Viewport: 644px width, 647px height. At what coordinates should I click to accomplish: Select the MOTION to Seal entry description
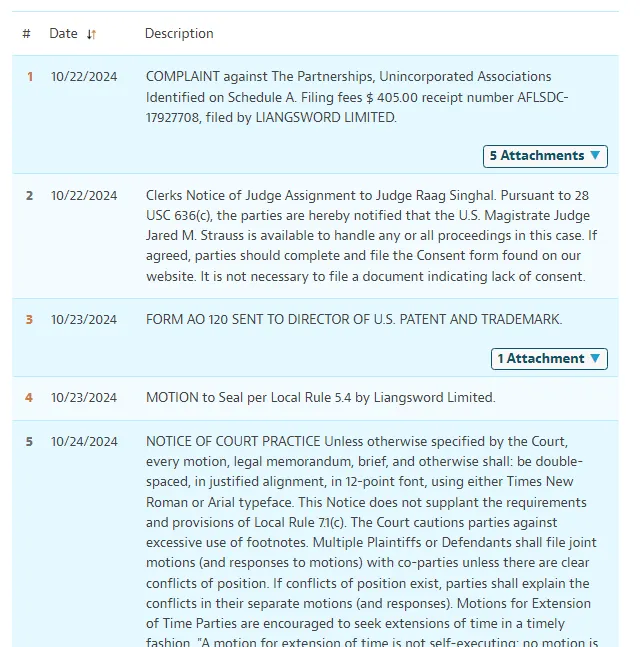[x=321, y=398]
